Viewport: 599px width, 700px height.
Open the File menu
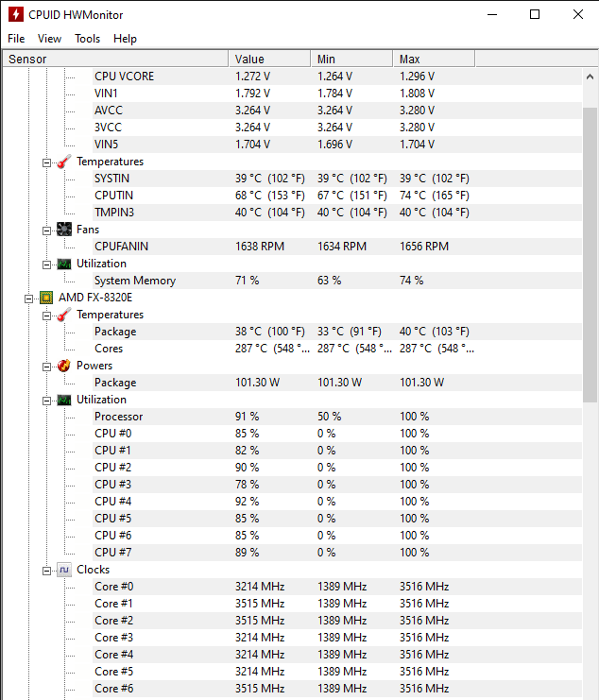(x=16, y=39)
